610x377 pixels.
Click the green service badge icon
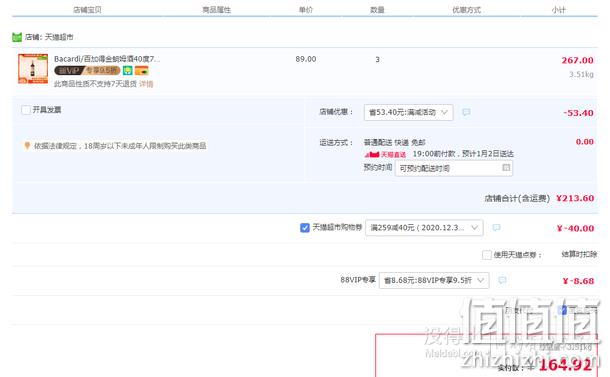pyautogui.click(x=128, y=70)
